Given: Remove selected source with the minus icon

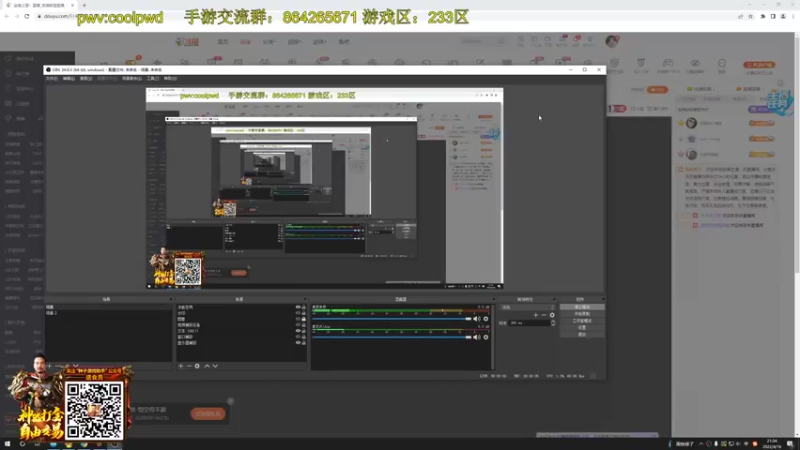Looking at the screenshot, I should [189, 366].
